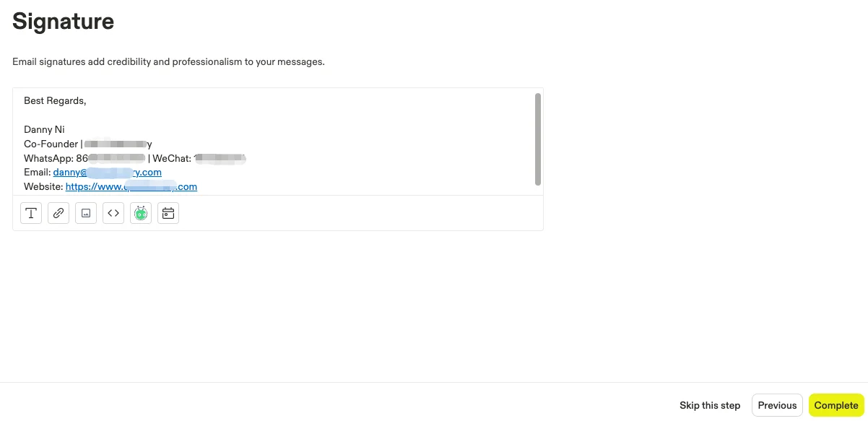Open the text formatting (T) tool
The image size is (868, 421).
tap(31, 213)
